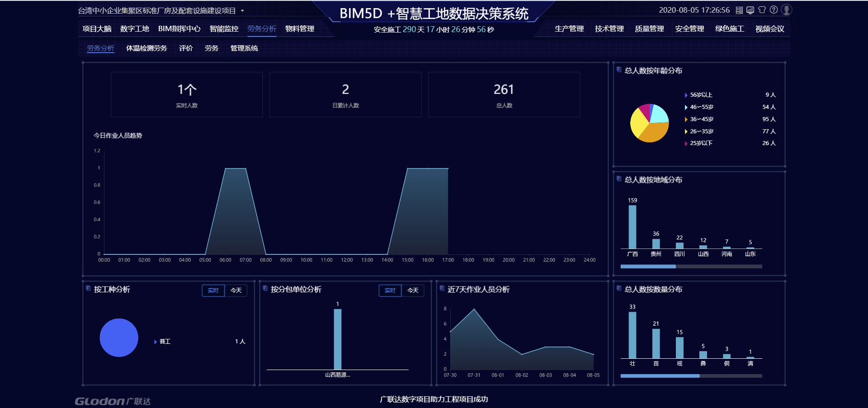Switch to the 劳务 sub-tab
Image resolution: width=868 pixels, height=408 pixels.
(x=212, y=48)
